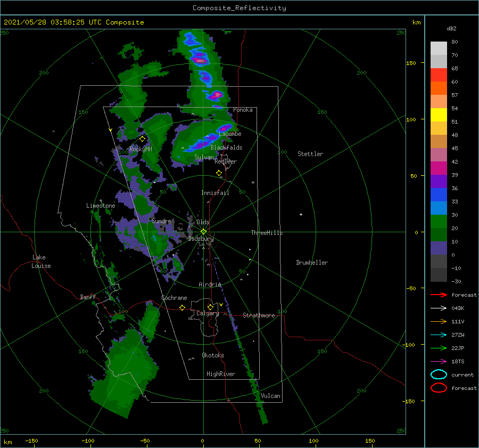This screenshot has height=448, width=479.
Task: Select the magenta 18TS arrow icon
Action: coord(439,362)
